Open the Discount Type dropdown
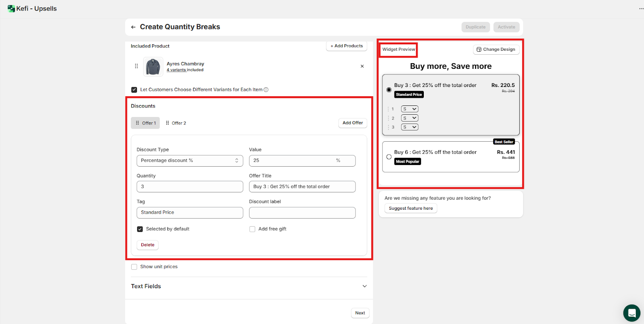 pos(190,161)
